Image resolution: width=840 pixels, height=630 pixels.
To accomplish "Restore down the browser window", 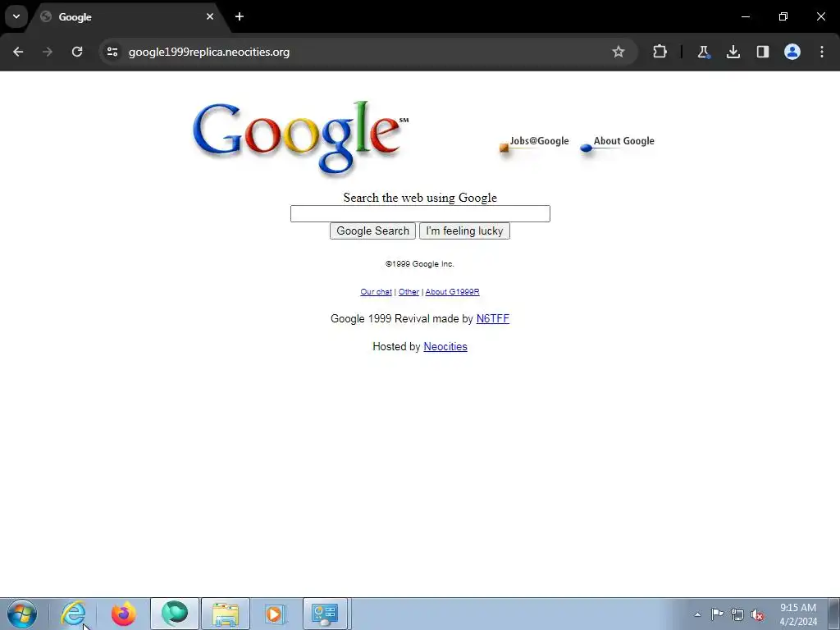I will pyautogui.click(x=783, y=16).
